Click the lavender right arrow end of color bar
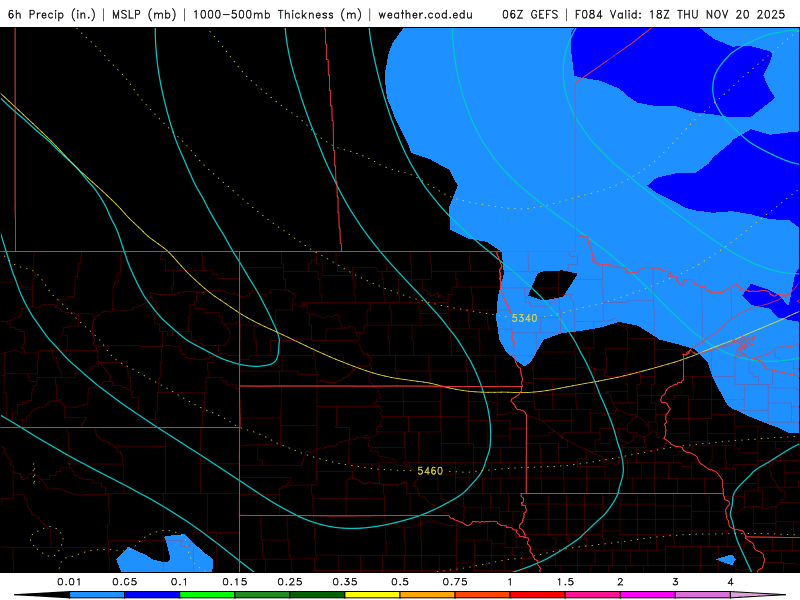 758,595
